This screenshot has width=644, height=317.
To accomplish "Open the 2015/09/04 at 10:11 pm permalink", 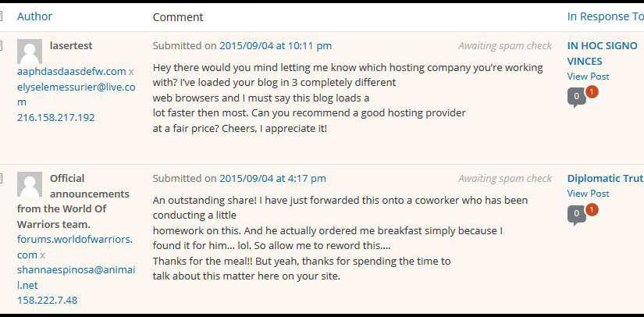I will (x=276, y=46).
